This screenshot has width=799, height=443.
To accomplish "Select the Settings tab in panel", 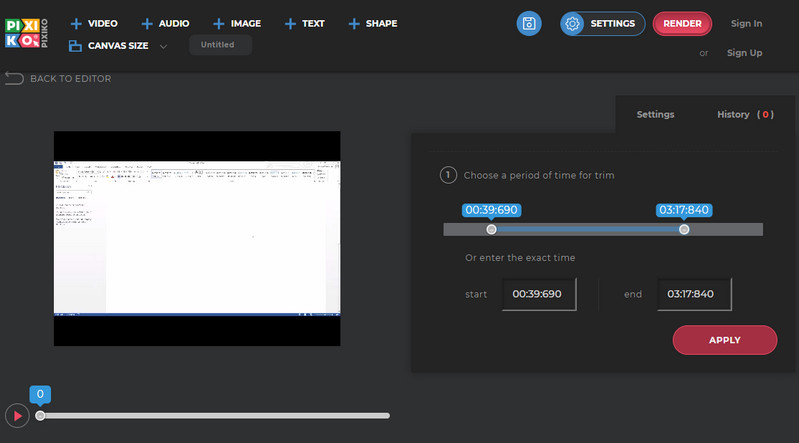I will tap(655, 115).
